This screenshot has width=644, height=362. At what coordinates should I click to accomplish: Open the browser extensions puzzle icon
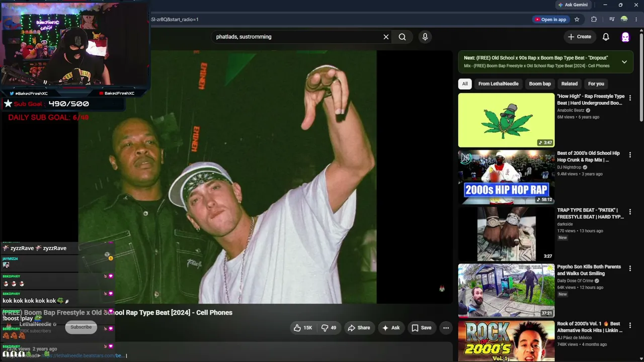(594, 20)
